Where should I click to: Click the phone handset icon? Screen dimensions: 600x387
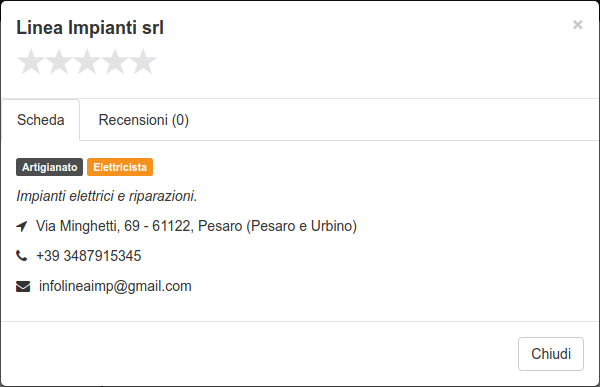[22, 255]
